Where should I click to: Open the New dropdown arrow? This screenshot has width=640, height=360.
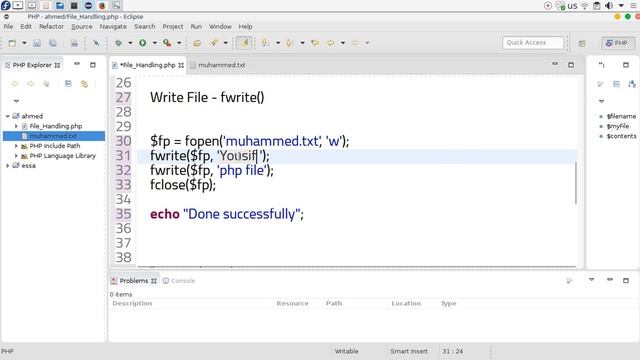tap(24, 43)
